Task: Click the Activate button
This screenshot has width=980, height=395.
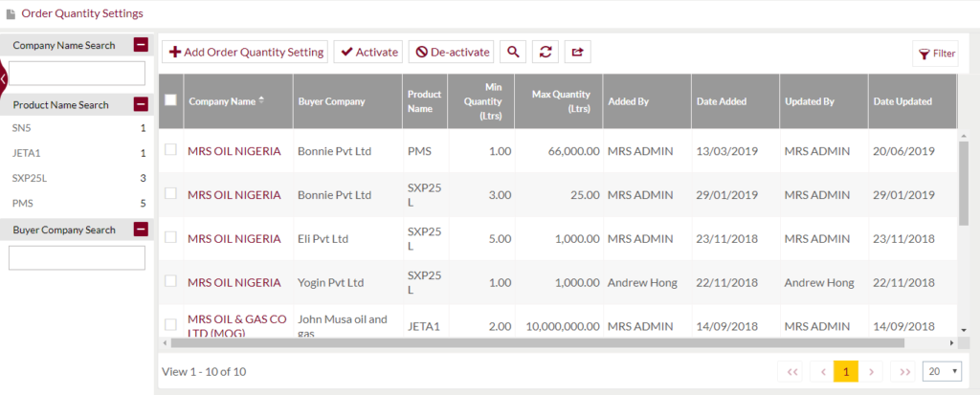Action: click(368, 52)
